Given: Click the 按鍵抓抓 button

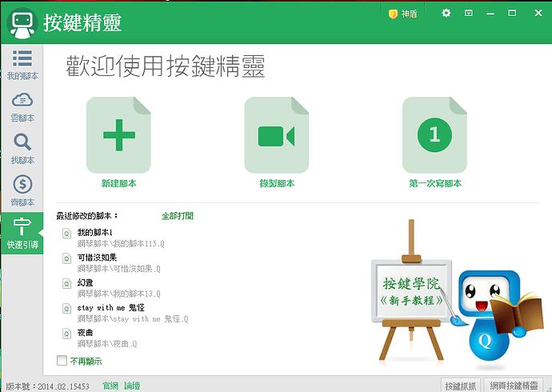Looking at the screenshot, I should (x=461, y=386).
